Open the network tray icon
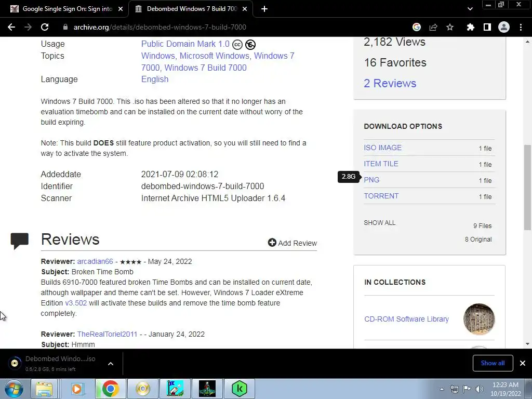 [454, 389]
